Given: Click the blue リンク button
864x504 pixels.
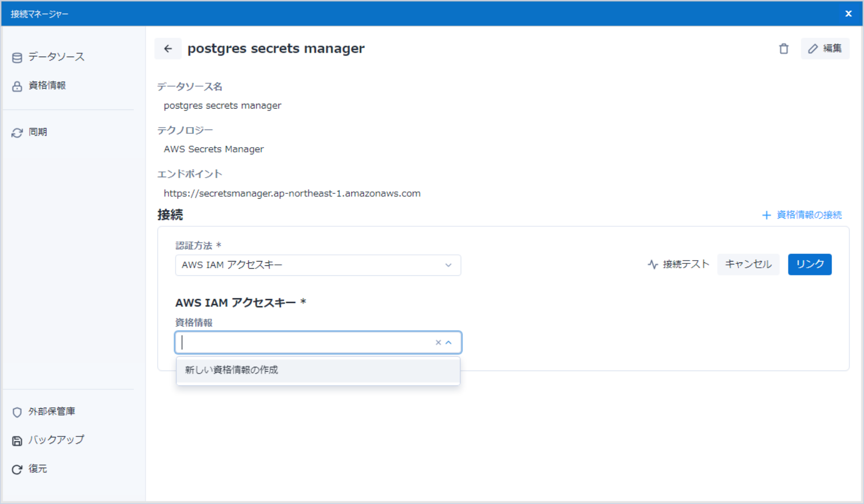Looking at the screenshot, I should tap(810, 264).
